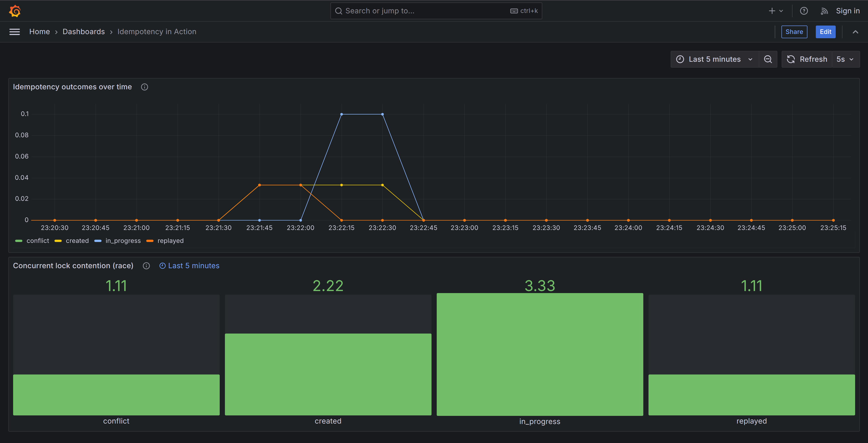Image resolution: width=868 pixels, height=443 pixels.
Task: Collapse top bar with chevron up icon
Action: tap(855, 32)
